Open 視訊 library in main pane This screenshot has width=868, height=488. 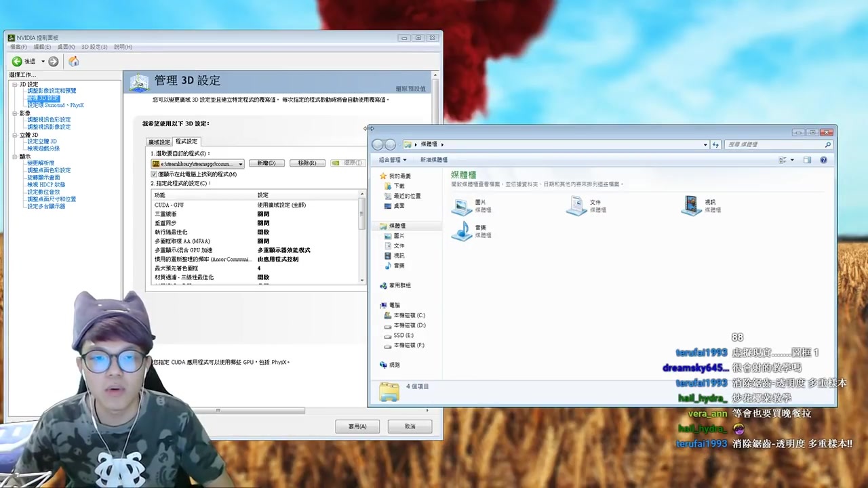[x=702, y=205]
